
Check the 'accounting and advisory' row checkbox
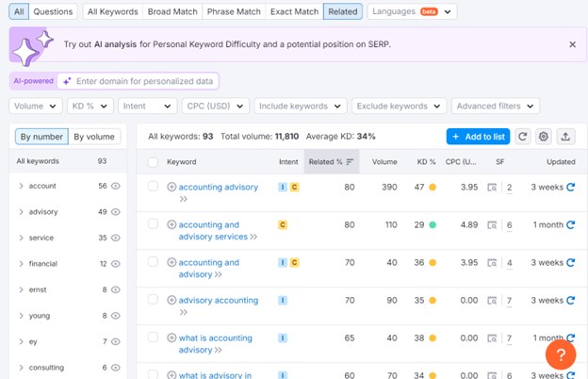click(x=153, y=261)
